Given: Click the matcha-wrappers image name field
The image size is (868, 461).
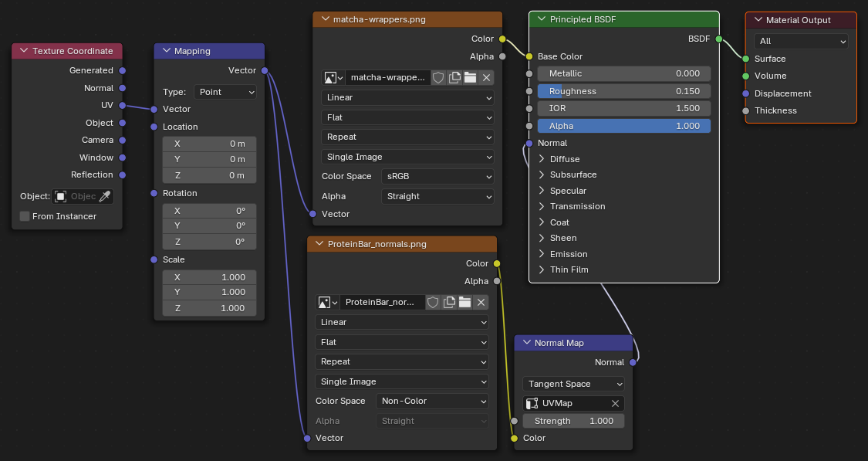Looking at the screenshot, I should coord(387,77).
